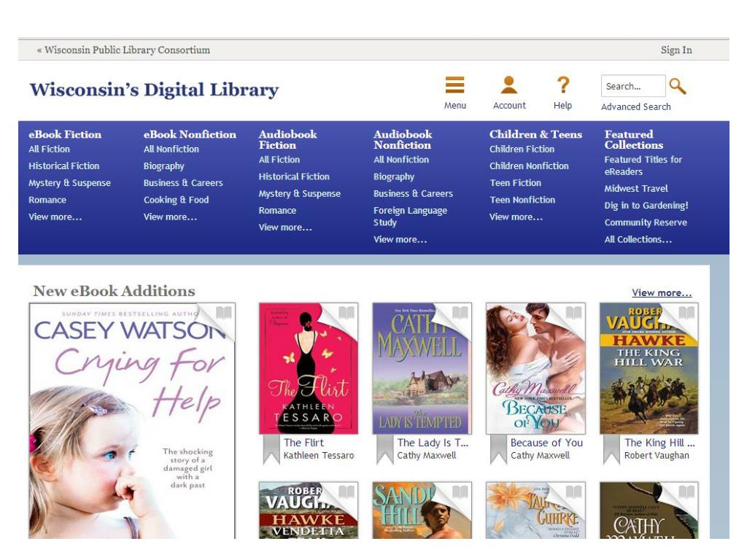
Task: Click the eBook icon on Hawke Vendetta cover
Action: tap(347, 491)
